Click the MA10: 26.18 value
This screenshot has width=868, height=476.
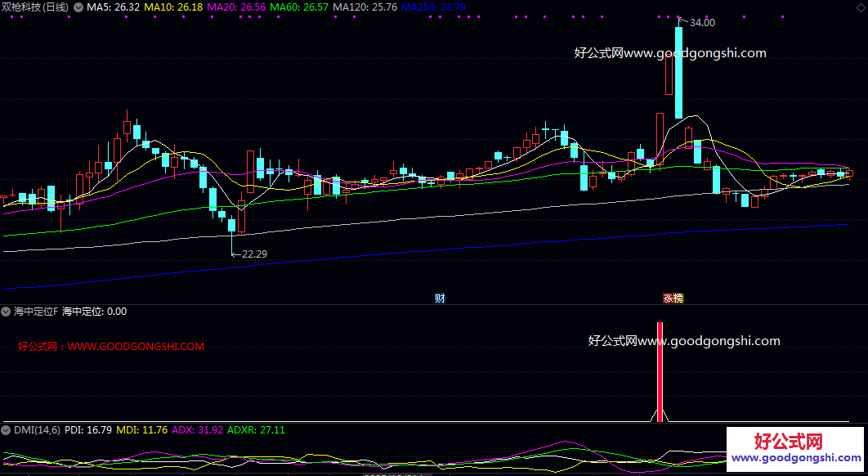coord(173,7)
